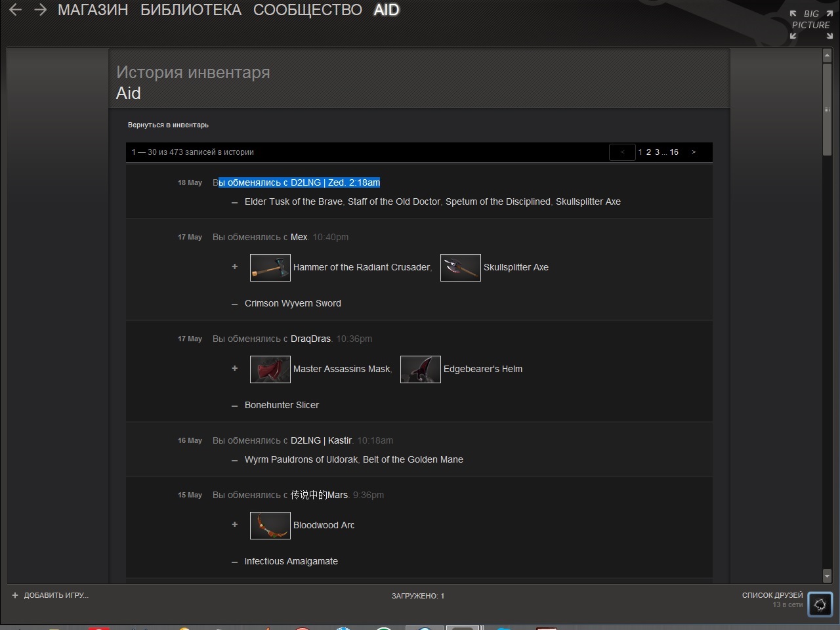Click the 9:36pm trade timestamp
This screenshot has height=630, width=840.
(x=368, y=495)
